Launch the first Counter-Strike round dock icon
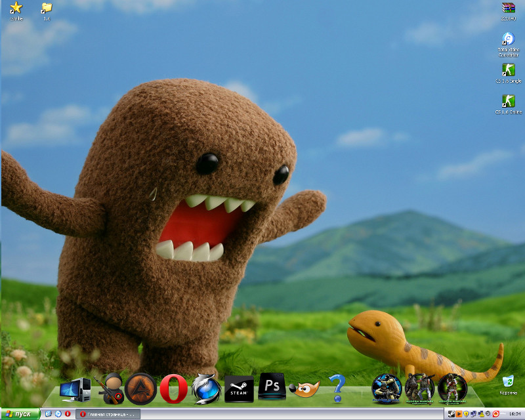The width and height of the screenshot is (525, 420). 387,387
